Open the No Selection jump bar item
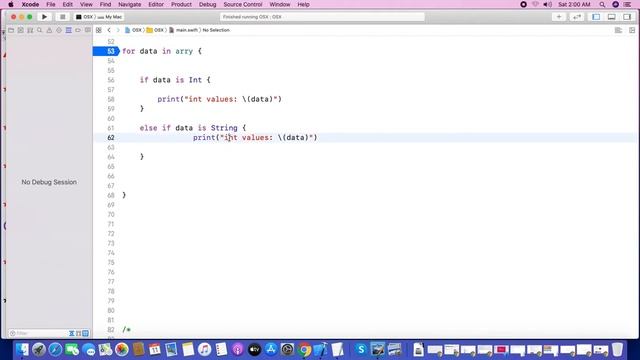 (x=216, y=30)
